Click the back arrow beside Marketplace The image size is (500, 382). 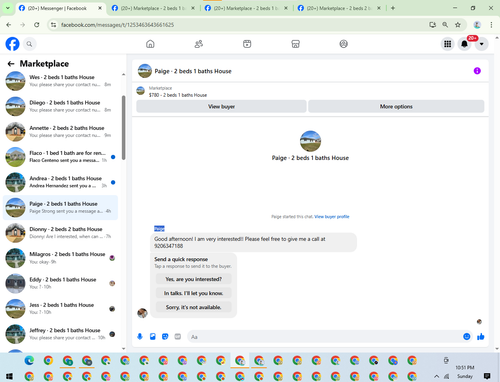pos(11,64)
